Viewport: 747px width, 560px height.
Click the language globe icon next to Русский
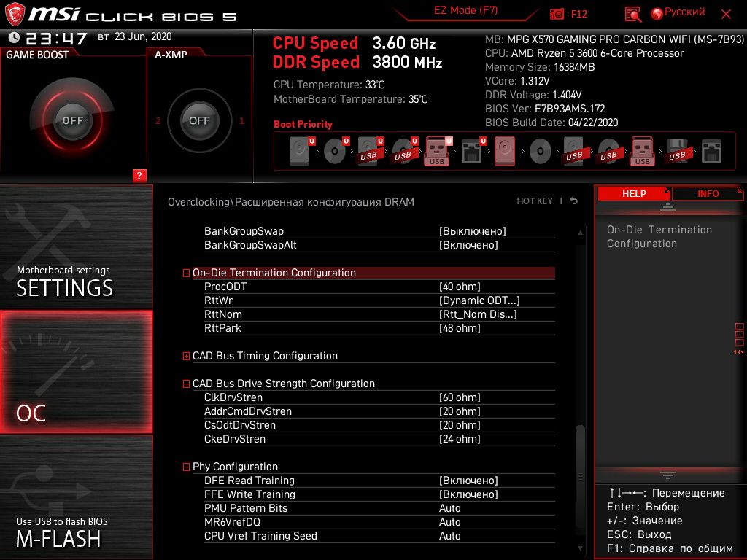(x=657, y=14)
